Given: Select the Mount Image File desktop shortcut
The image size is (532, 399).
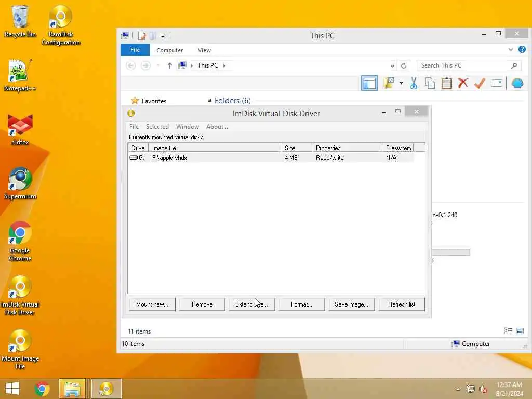Looking at the screenshot, I should (20, 350).
